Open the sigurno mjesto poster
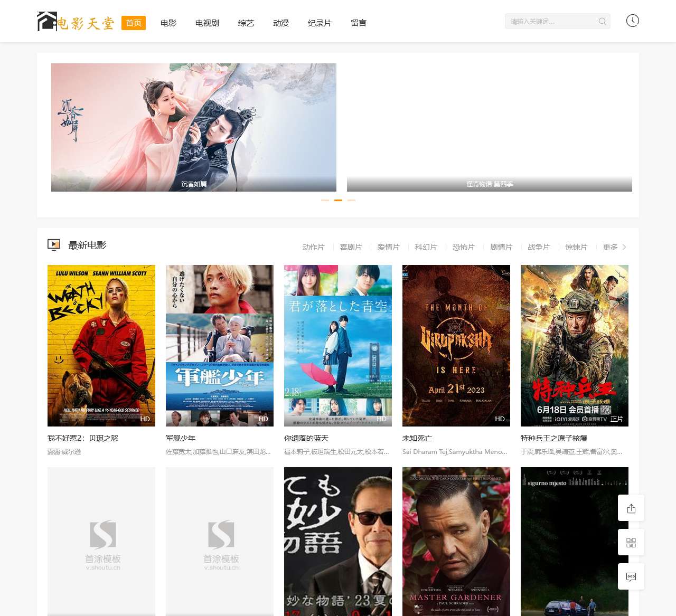676x616 pixels. pos(575,542)
